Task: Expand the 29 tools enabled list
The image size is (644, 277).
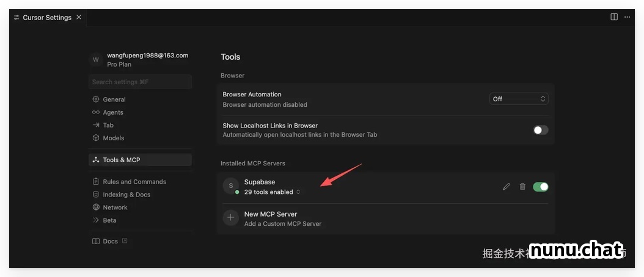Action: point(272,192)
